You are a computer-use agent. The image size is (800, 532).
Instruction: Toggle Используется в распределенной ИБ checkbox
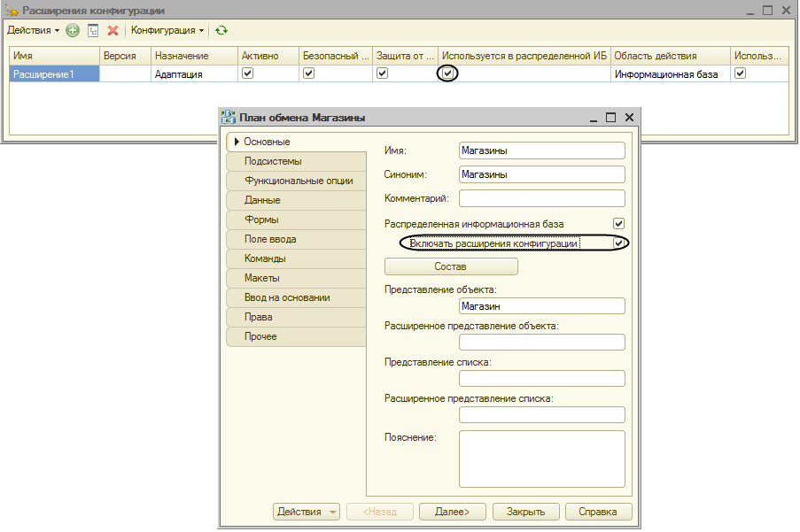pyautogui.click(x=448, y=73)
